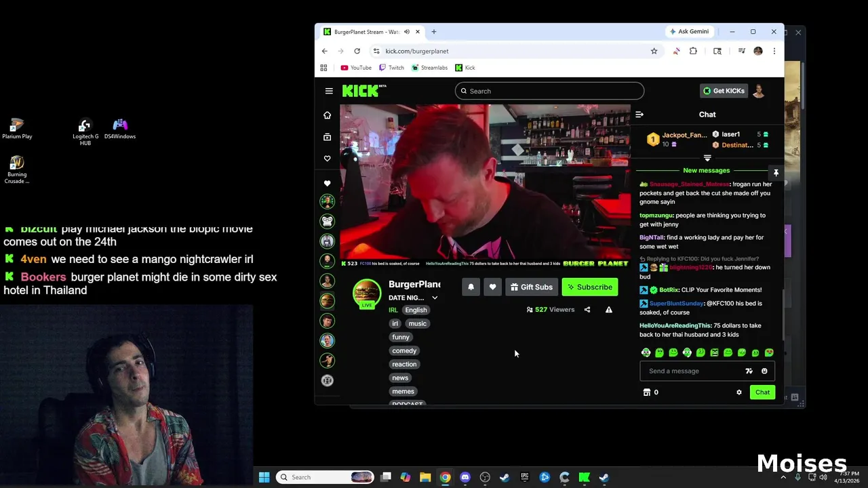Mute the BurgerPlanet tab audio
Image resolution: width=868 pixels, height=488 pixels.
tap(407, 32)
